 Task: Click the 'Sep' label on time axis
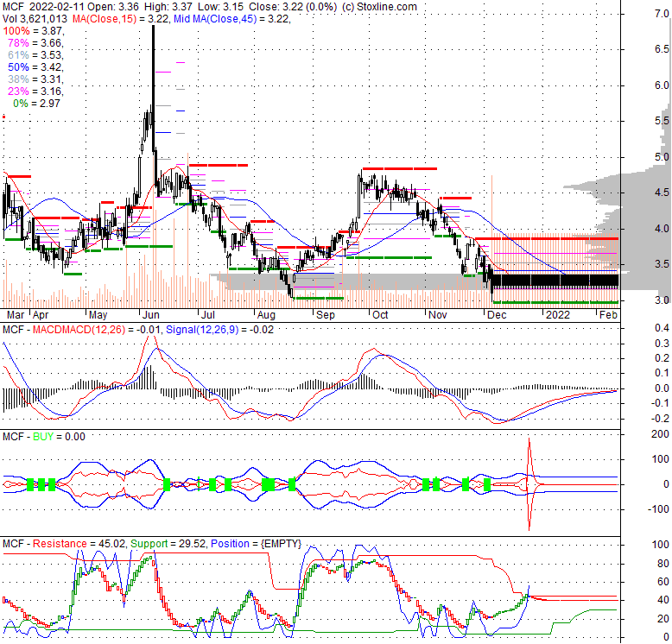tap(326, 315)
